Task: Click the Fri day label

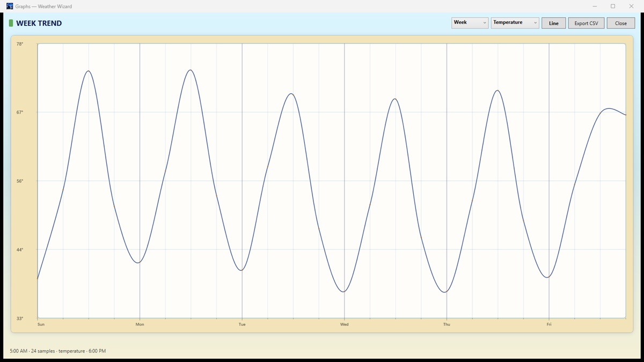Action: [549, 324]
